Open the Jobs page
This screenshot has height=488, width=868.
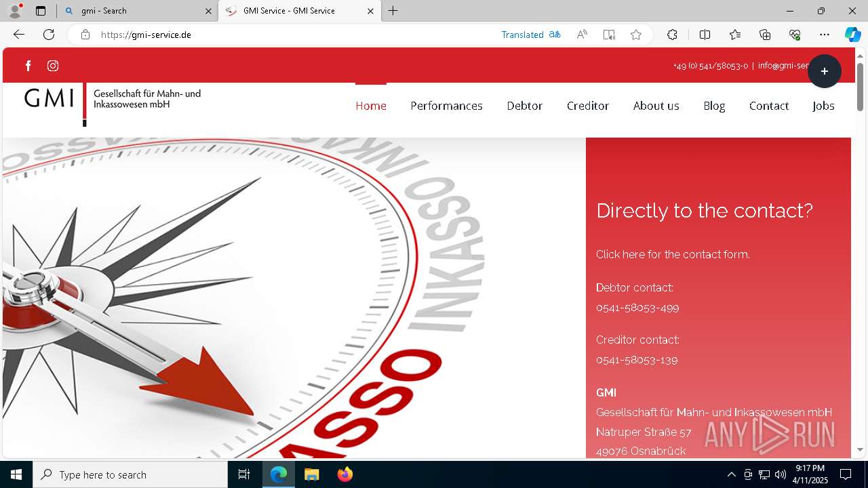(x=823, y=106)
